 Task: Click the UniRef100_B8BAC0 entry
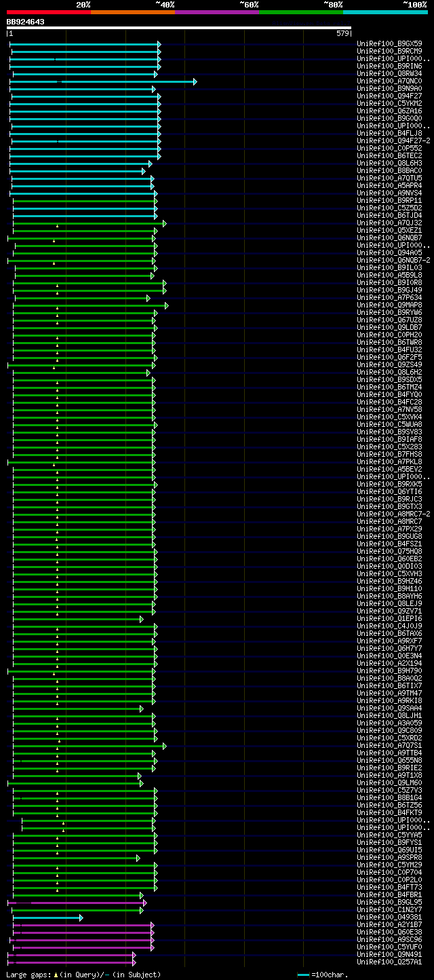point(390,170)
